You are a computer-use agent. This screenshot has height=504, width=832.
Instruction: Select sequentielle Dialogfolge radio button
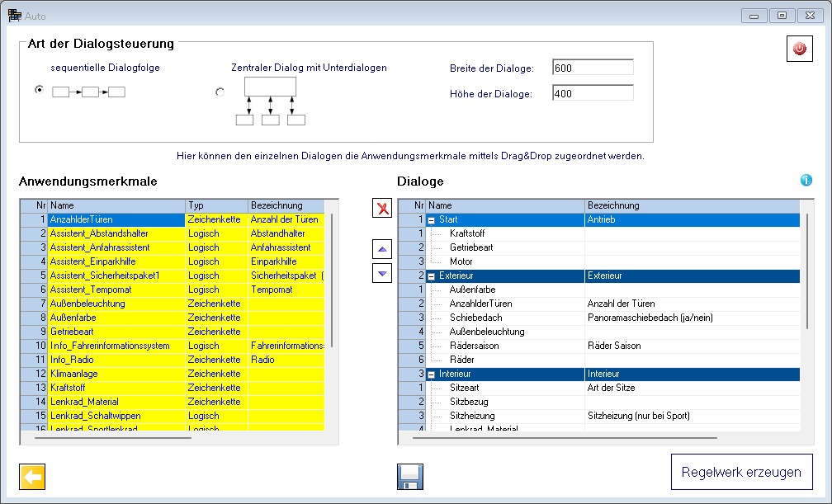click(39, 90)
